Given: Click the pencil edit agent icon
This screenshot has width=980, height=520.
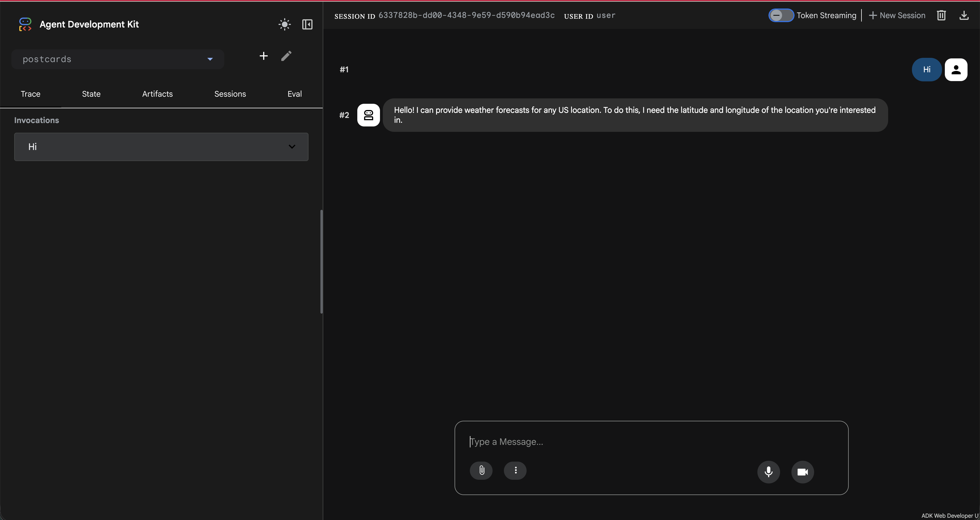Looking at the screenshot, I should [286, 56].
